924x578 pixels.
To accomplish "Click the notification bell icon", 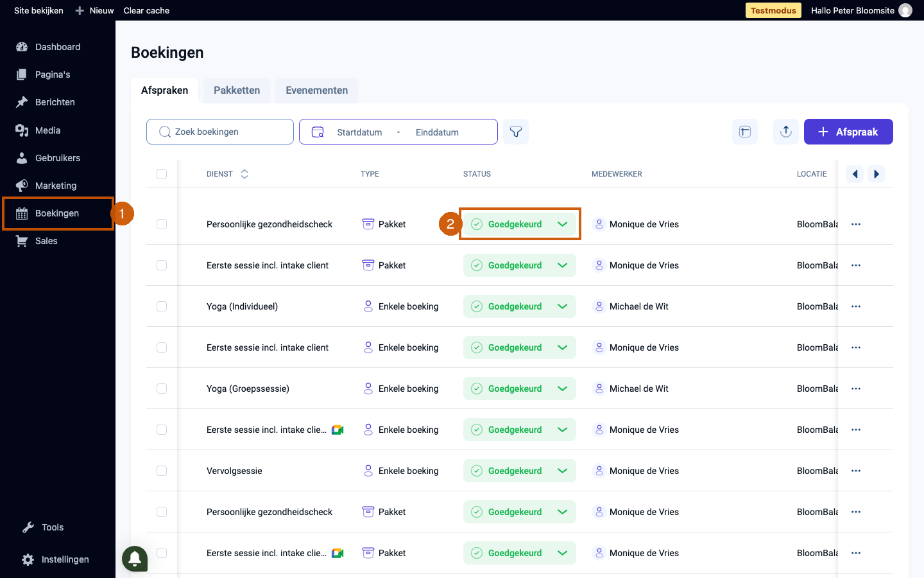I will [x=135, y=558].
